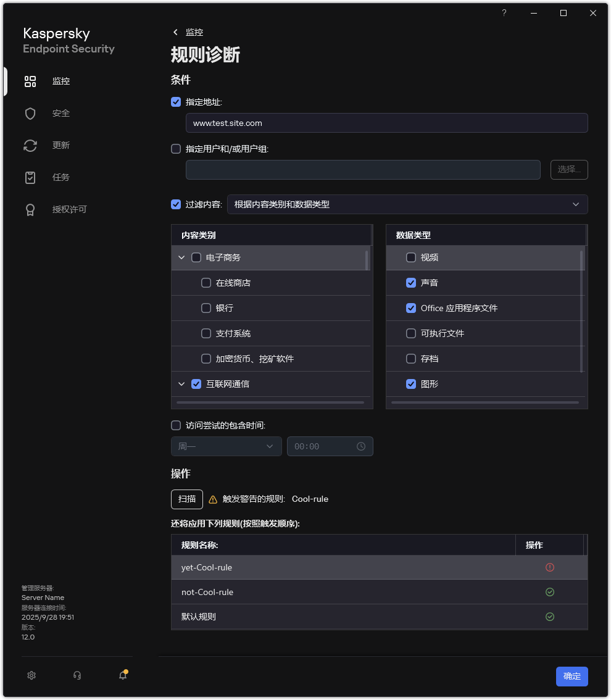Click the 选择 user selection button
The height and width of the screenshot is (700, 611).
(x=568, y=170)
